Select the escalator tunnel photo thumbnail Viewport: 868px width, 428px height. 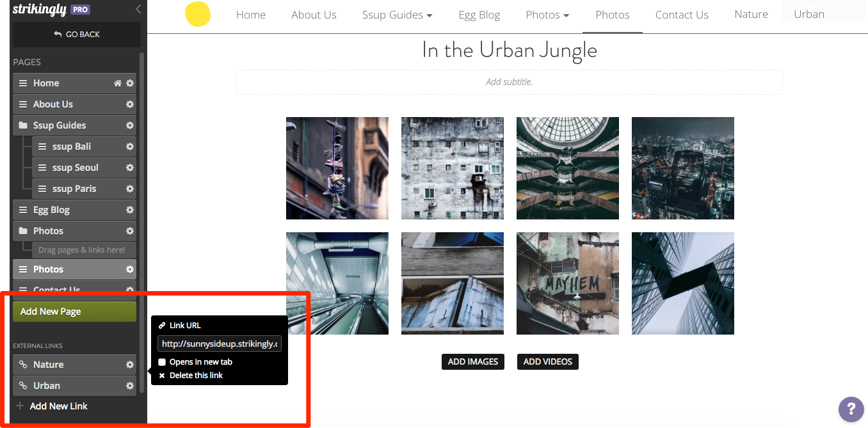coord(337,283)
